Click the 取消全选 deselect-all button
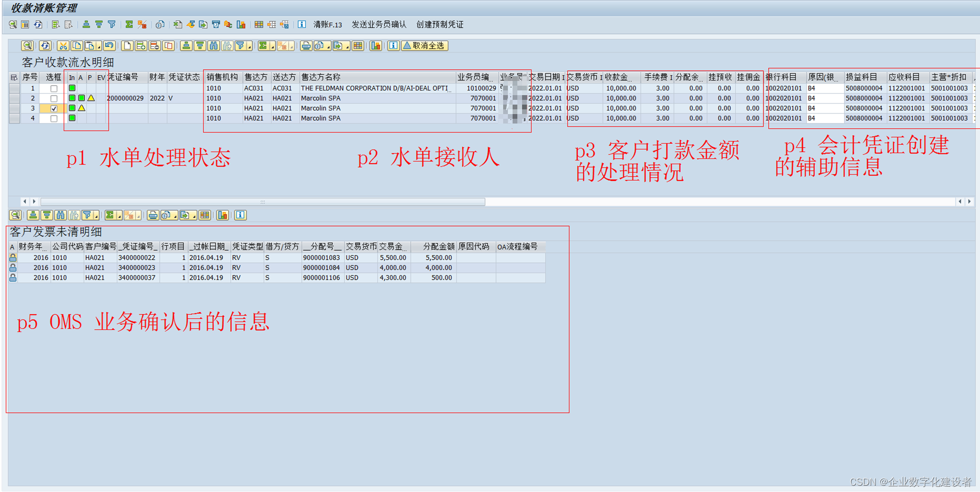The image size is (980, 492). [424, 46]
